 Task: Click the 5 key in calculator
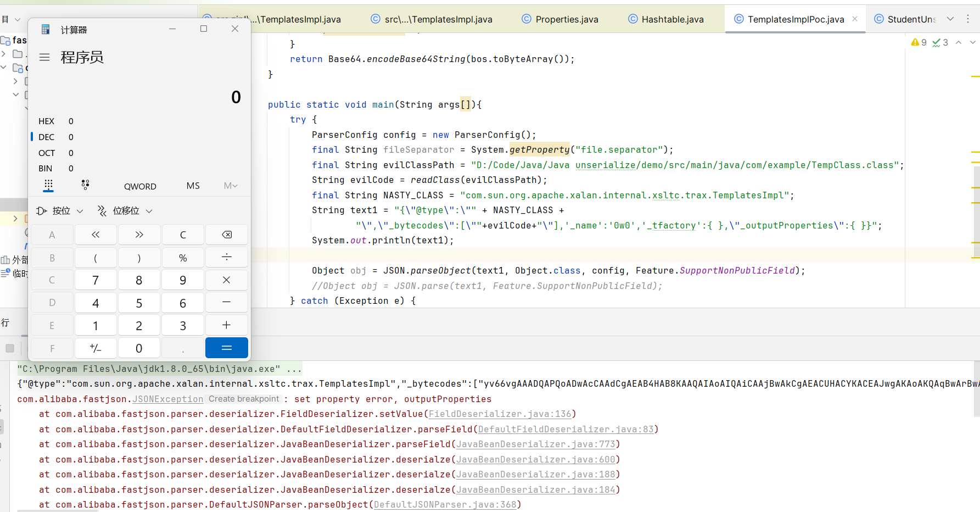pyautogui.click(x=139, y=302)
